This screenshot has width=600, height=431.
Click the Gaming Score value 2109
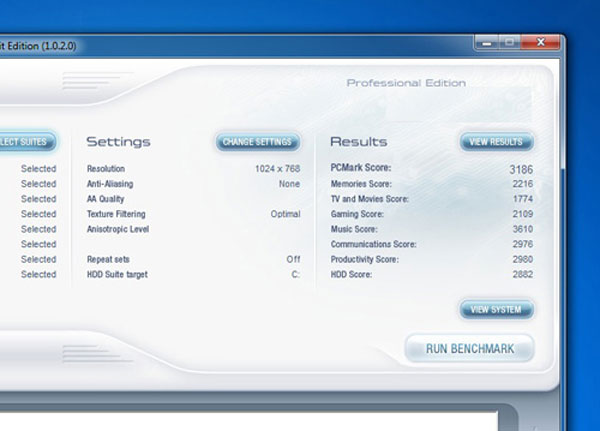pyautogui.click(x=523, y=214)
